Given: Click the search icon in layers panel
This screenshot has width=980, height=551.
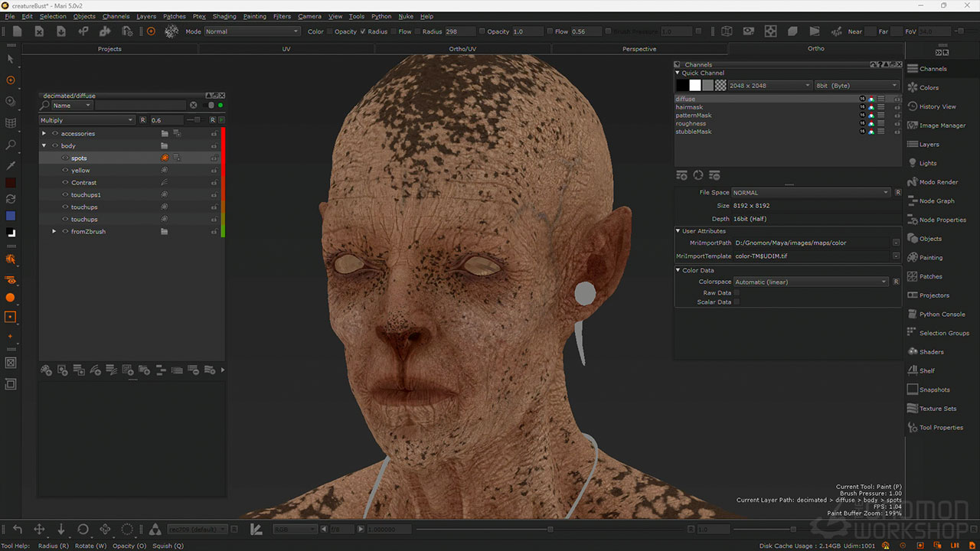Looking at the screenshot, I should tap(45, 106).
